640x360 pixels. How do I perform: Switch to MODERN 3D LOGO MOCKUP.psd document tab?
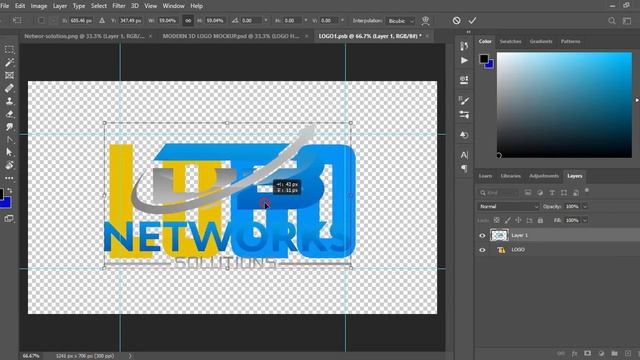231,36
